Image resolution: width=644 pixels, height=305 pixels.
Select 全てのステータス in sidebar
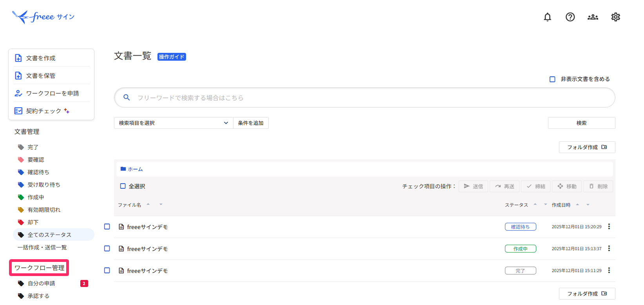click(x=54, y=235)
